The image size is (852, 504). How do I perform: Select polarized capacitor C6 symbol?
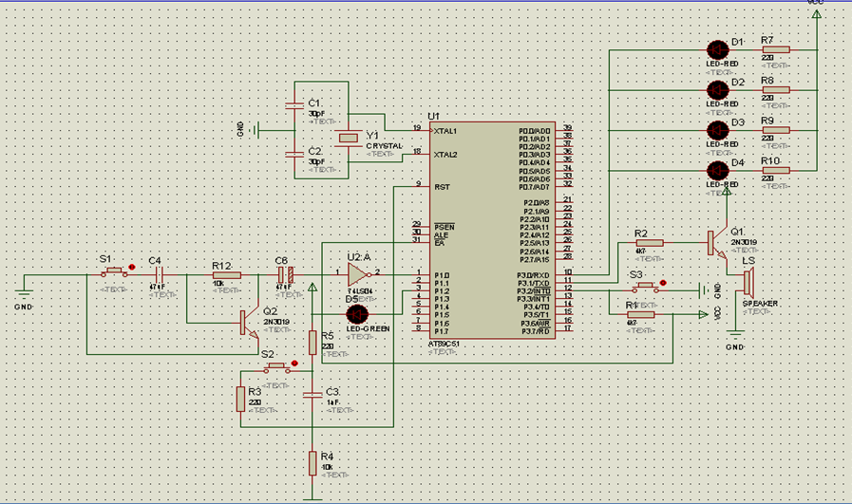(x=286, y=275)
